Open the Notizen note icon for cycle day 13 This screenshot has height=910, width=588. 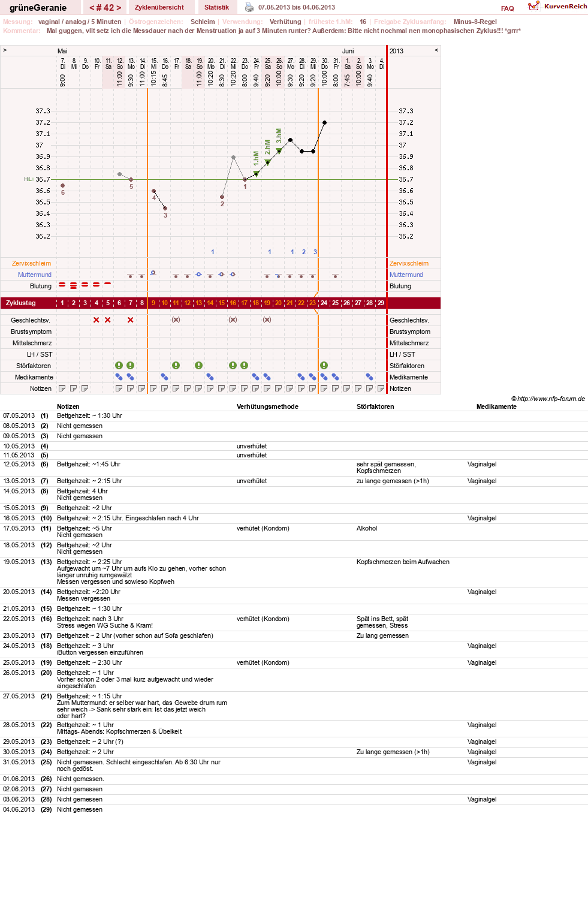[199, 388]
